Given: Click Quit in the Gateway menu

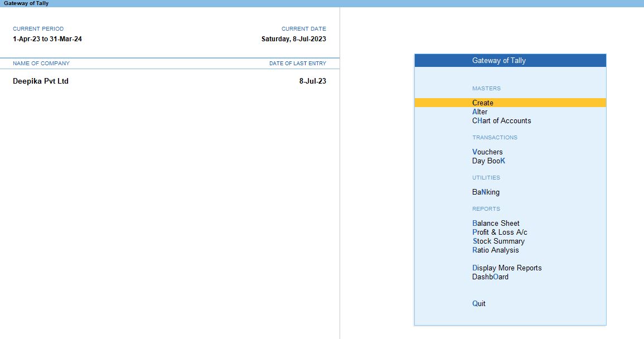Looking at the screenshot, I should pyautogui.click(x=479, y=303).
